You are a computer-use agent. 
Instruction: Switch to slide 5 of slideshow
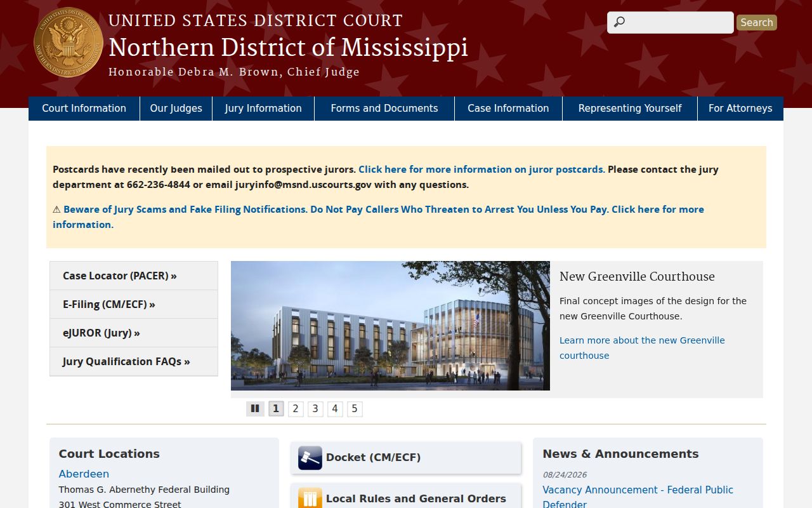(x=355, y=409)
